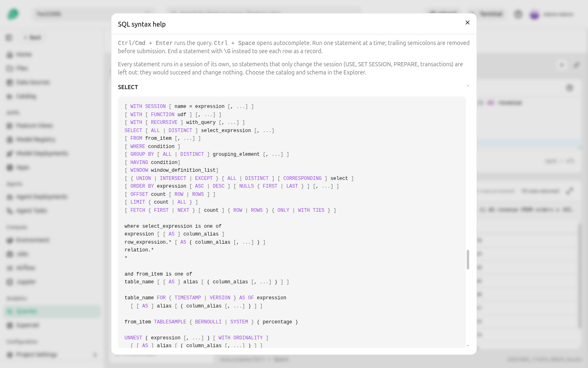
Task: Click the 'grouping_element' placeholder
Action: coord(236,154)
